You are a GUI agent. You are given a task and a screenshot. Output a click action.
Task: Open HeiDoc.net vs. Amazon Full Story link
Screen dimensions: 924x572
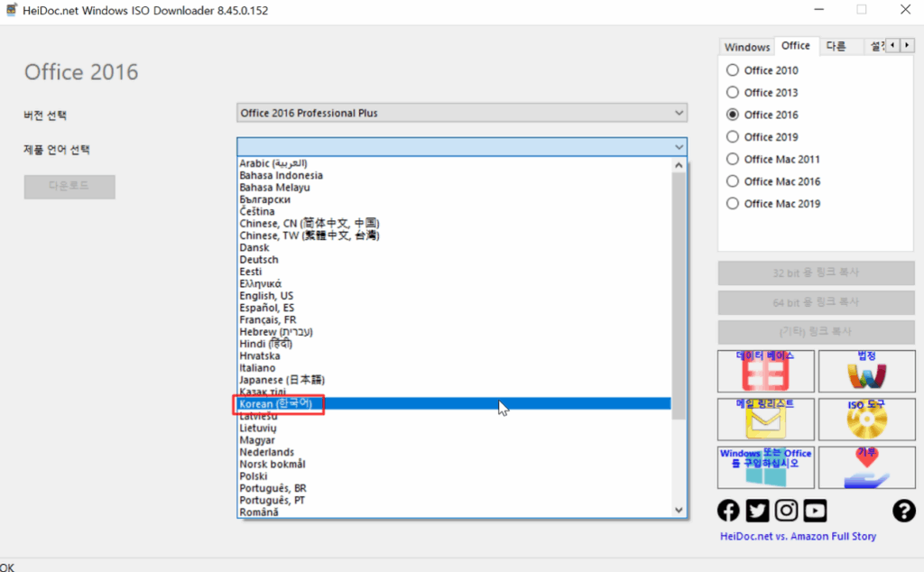798,537
